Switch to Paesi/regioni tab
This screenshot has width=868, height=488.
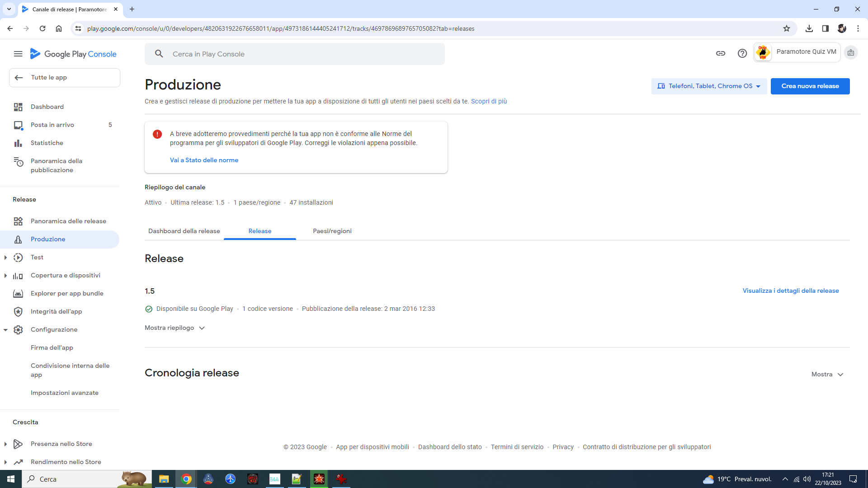click(332, 231)
